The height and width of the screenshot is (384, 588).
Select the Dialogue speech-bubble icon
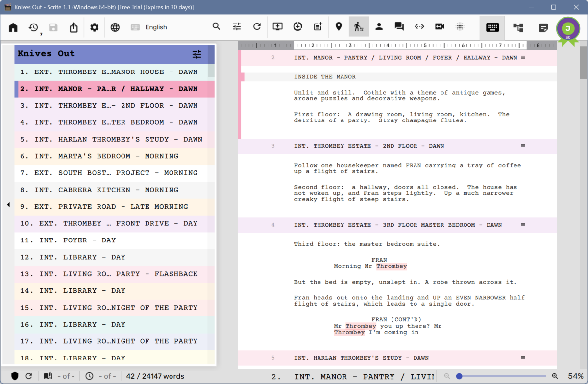point(399,27)
